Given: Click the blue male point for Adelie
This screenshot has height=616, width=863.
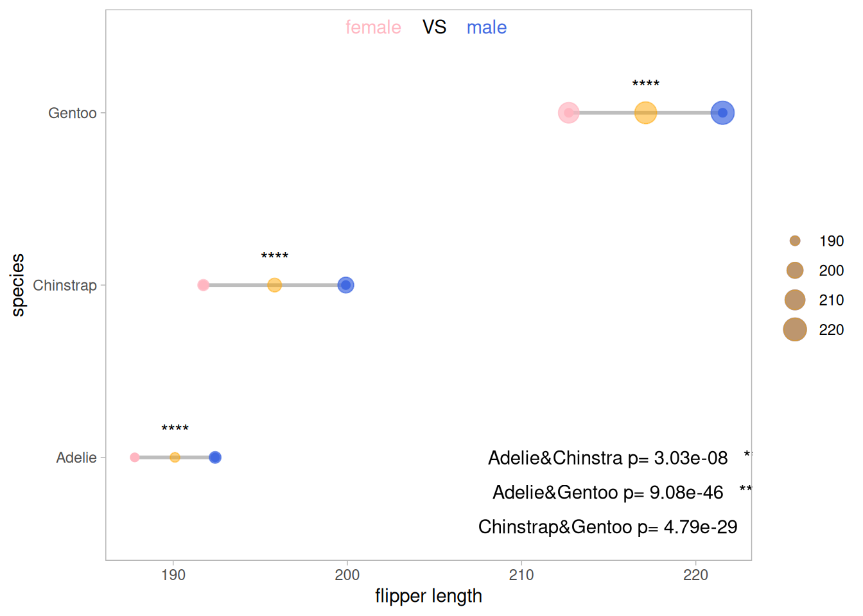Looking at the screenshot, I should pos(215,458).
